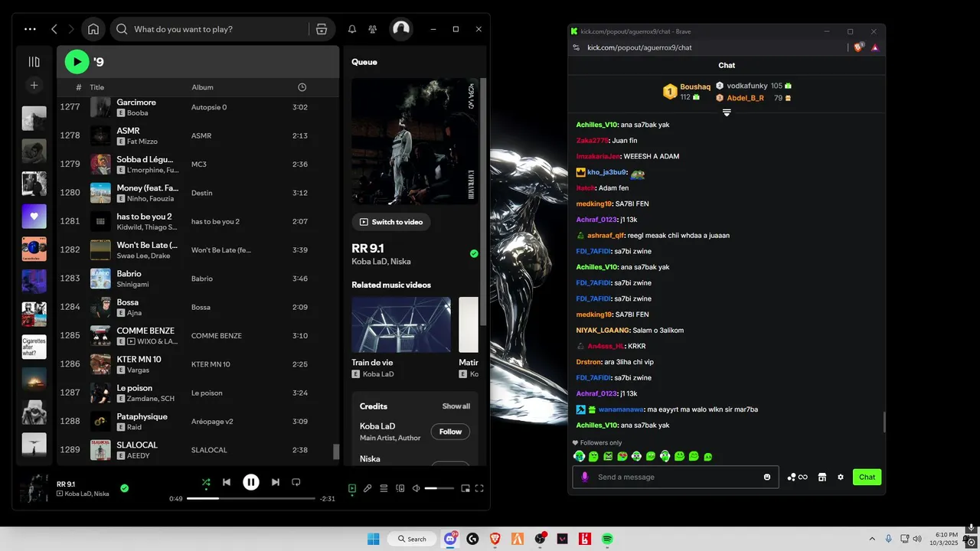The width and height of the screenshot is (980, 551).
Task: Toggle green saved checkmark beside RR 9.1 in Queue
Action: (474, 253)
